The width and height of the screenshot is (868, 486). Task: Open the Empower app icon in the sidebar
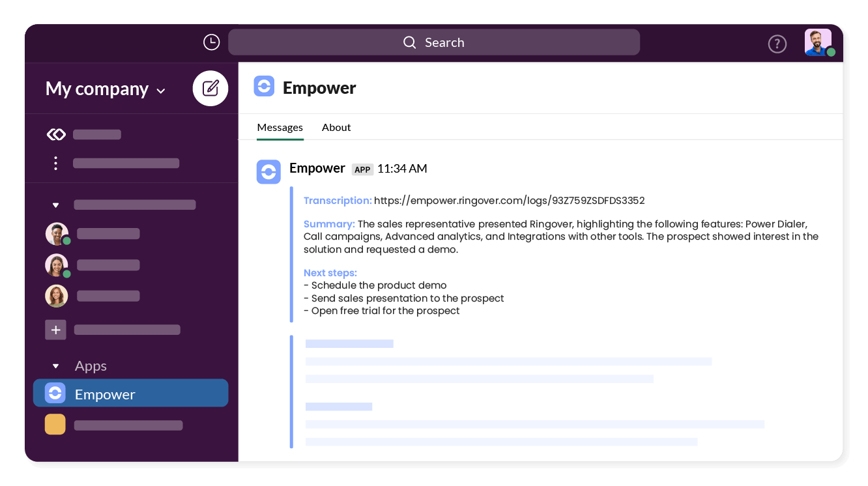point(55,393)
